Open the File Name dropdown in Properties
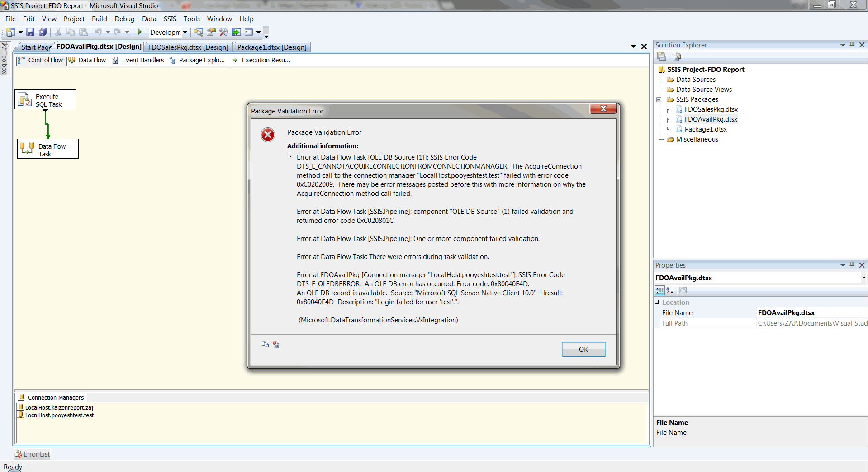Image resolution: width=868 pixels, height=472 pixels. coord(864,278)
